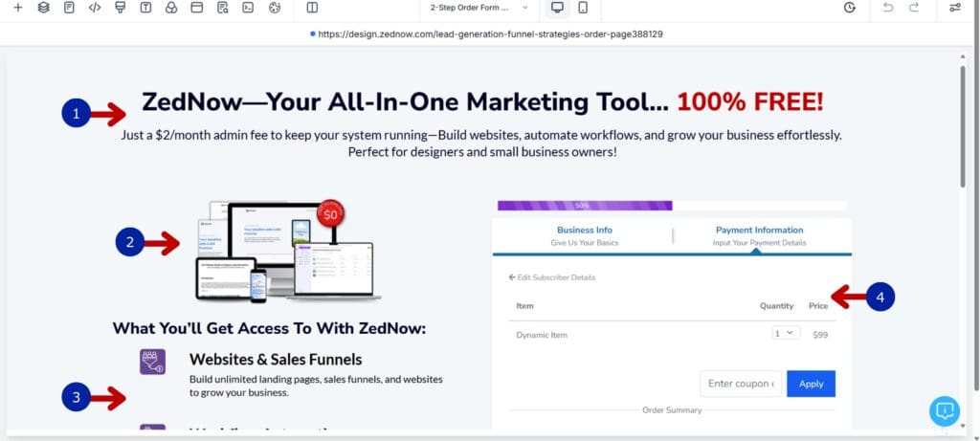Click the Apply coupon button
This screenshot has width=980, height=441.
click(811, 384)
